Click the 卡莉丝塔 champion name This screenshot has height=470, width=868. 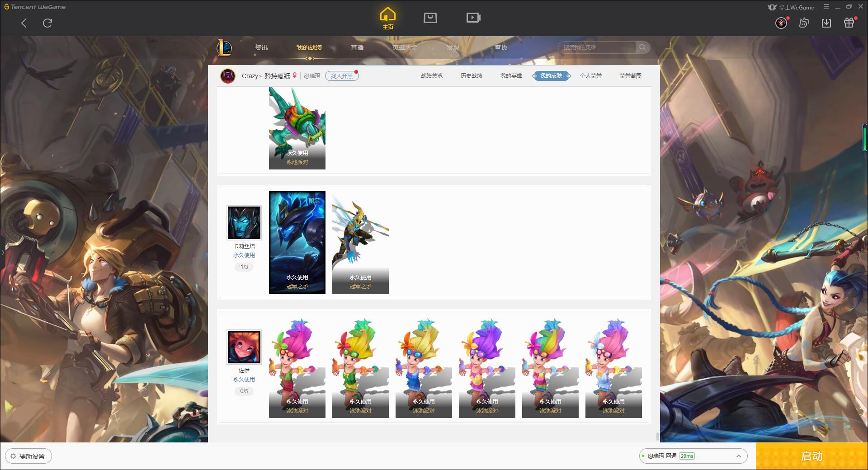244,246
